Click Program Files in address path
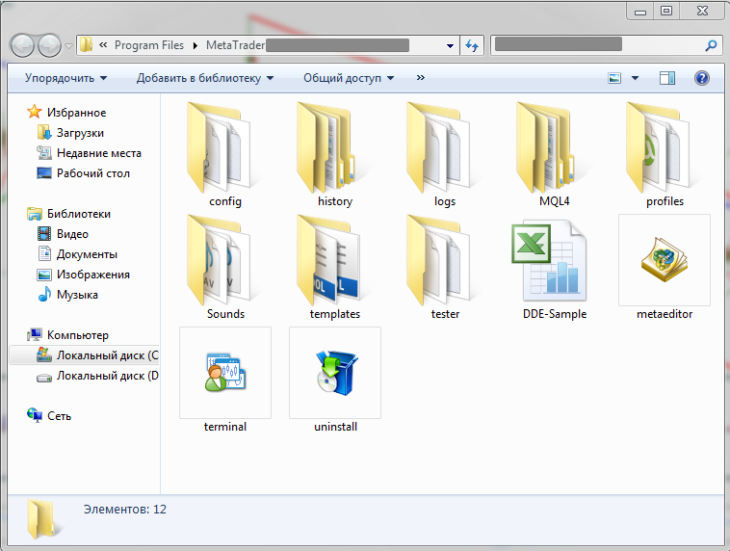730x551 pixels. (149, 45)
